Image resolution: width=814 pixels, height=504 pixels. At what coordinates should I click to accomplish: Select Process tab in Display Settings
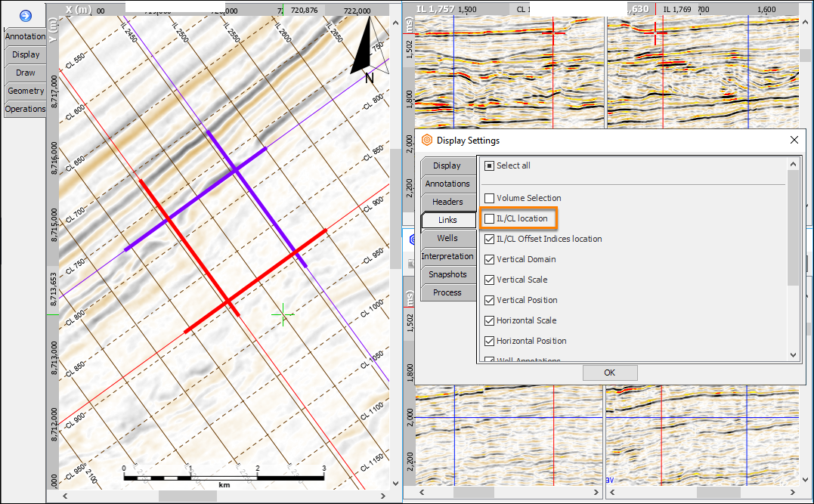tap(447, 292)
